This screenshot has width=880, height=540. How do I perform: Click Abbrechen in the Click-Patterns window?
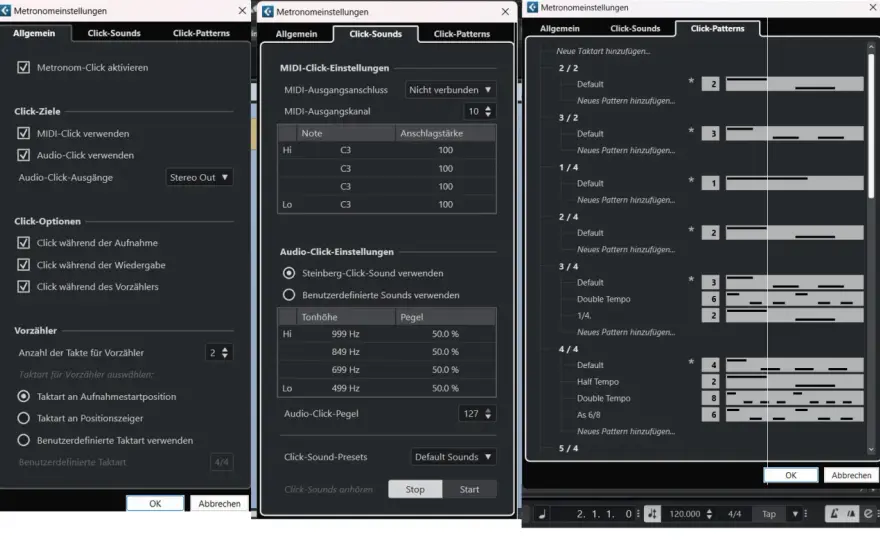(x=851, y=475)
